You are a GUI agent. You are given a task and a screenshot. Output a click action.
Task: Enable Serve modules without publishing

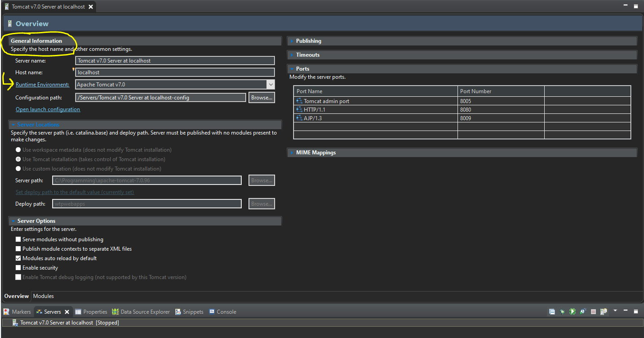pos(18,239)
